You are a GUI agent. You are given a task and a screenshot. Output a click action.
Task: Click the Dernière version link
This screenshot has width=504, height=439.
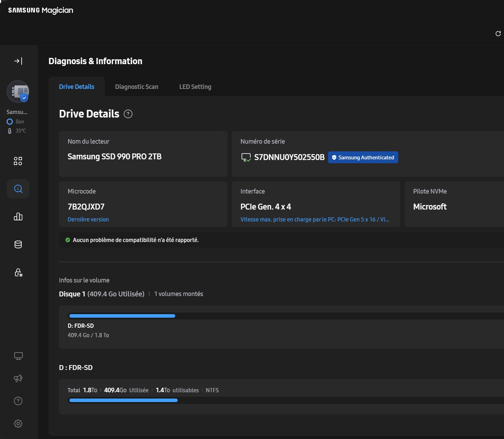pyautogui.click(x=88, y=219)
